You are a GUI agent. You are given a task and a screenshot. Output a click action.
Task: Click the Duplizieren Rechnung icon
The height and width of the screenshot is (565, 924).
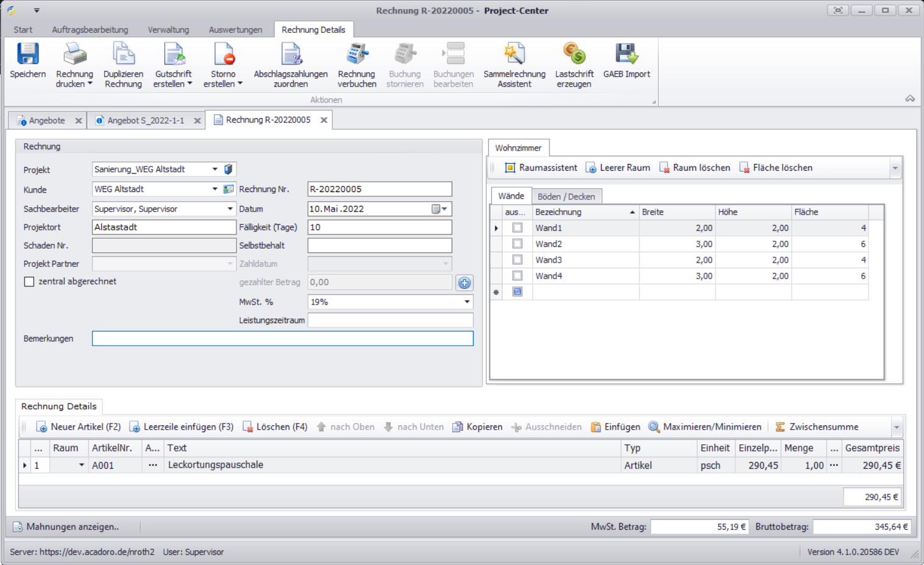pyautogui.click(x=123, y=54)
